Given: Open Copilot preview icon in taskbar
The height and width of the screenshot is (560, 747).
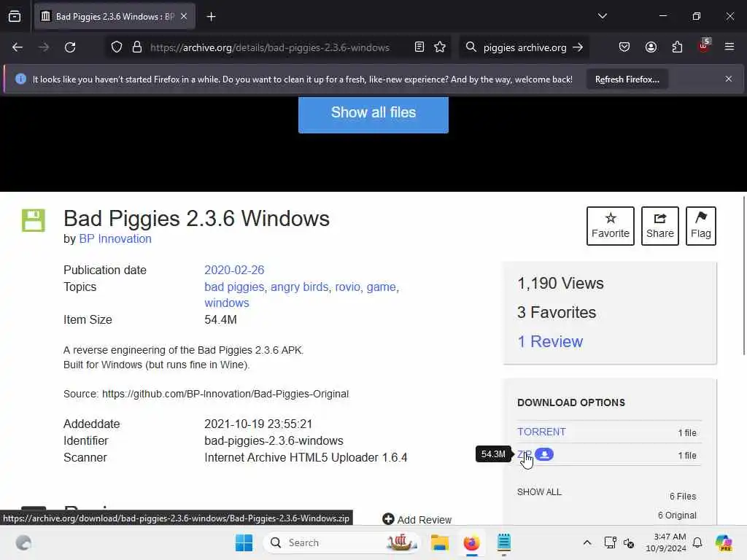Looking at the screenshot, I should point(723,542).
